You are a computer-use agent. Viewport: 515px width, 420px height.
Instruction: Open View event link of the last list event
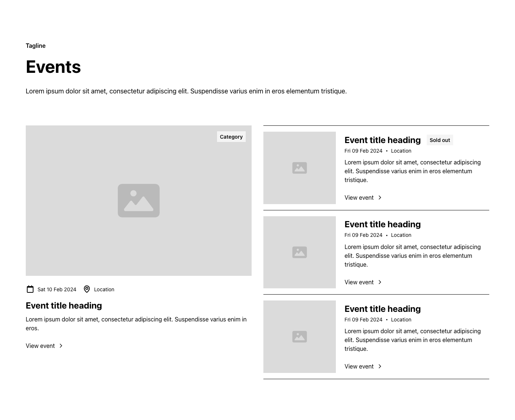(x=363, y=366)
